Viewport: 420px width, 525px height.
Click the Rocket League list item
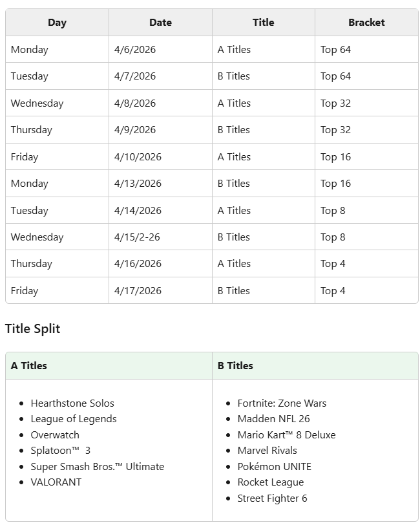[270, 482]
